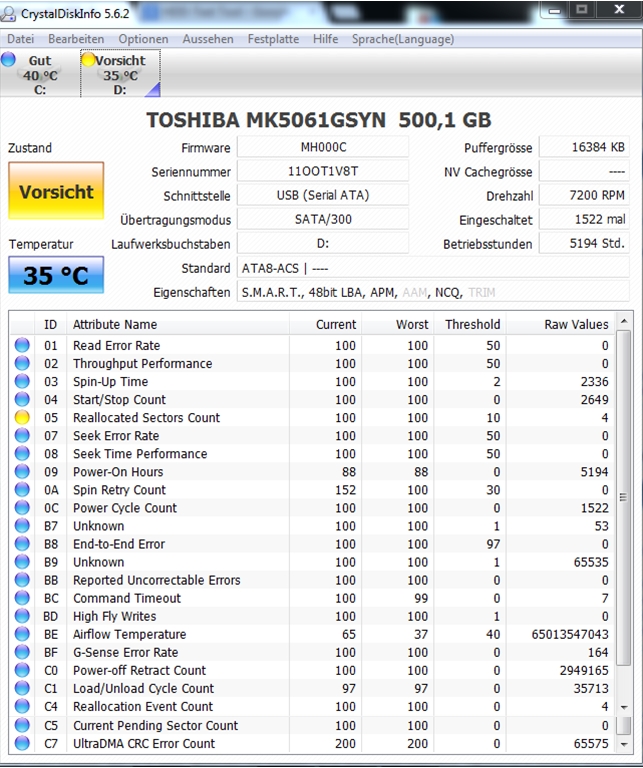Click the Schnittstelle field USB (Serial ATA)
Screen dimensions: 643x768
coord(323,195)
